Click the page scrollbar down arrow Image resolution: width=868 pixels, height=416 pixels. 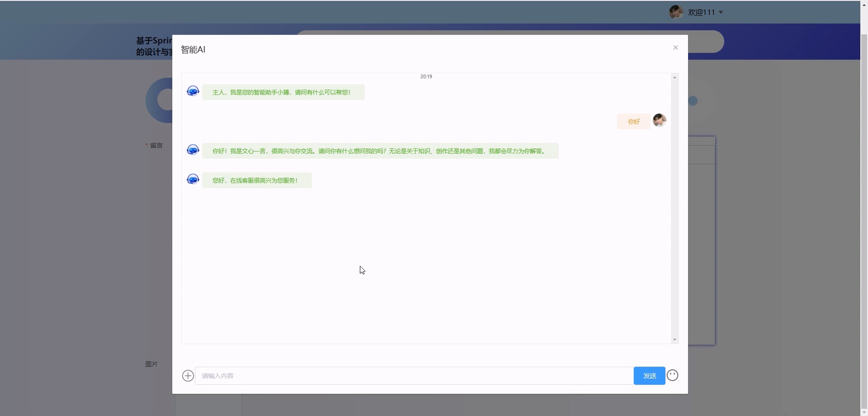(x=864, y=412)
